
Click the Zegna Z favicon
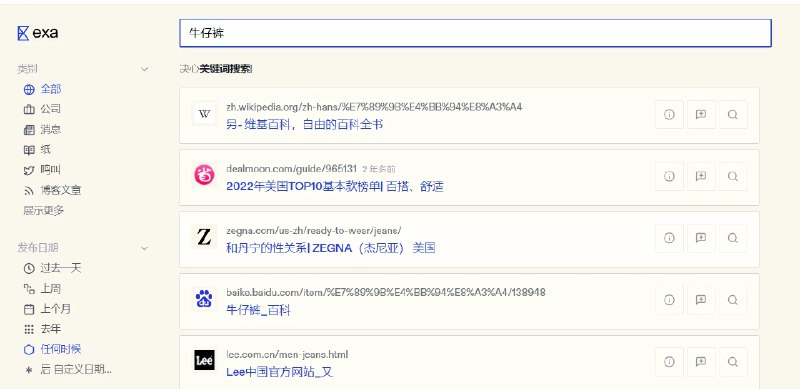click(204, 237)
